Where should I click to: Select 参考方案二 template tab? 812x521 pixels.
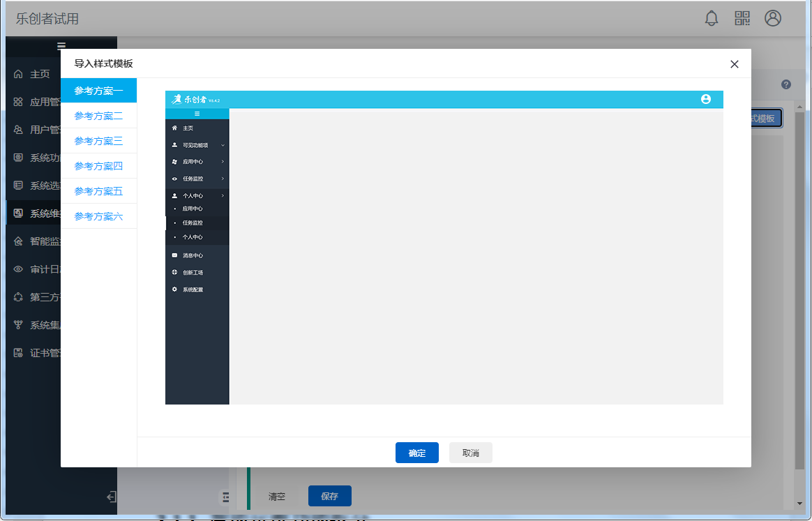tap(98, 116)
